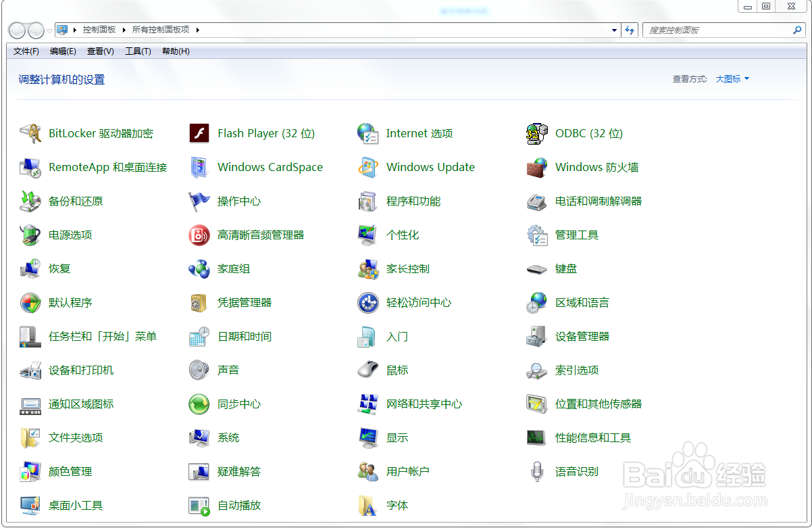Open the 索引选项 link
Viewport: 812px width, 528px height.
577,370
